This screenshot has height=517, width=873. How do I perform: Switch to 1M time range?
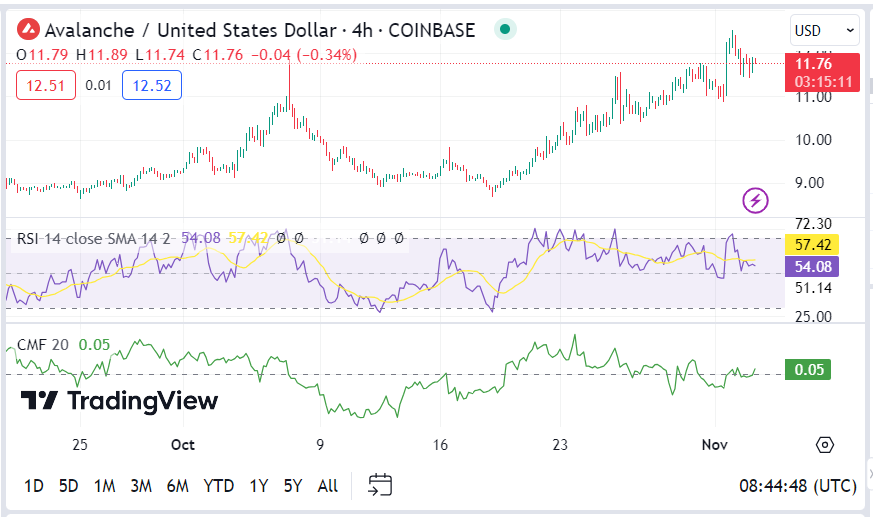[104, 486]
